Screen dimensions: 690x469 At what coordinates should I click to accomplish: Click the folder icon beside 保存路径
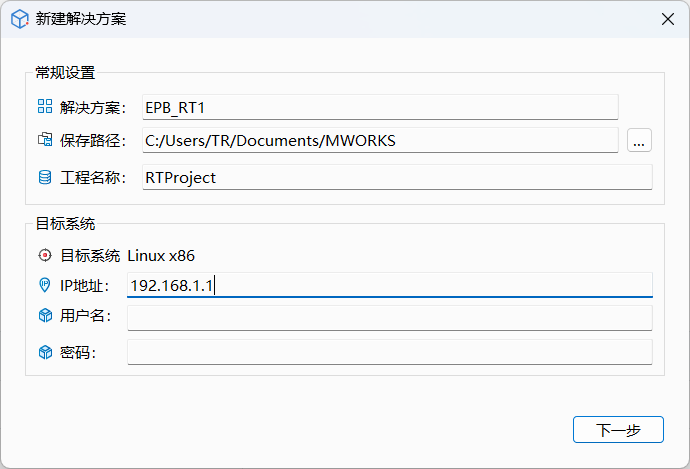point(44,140)
